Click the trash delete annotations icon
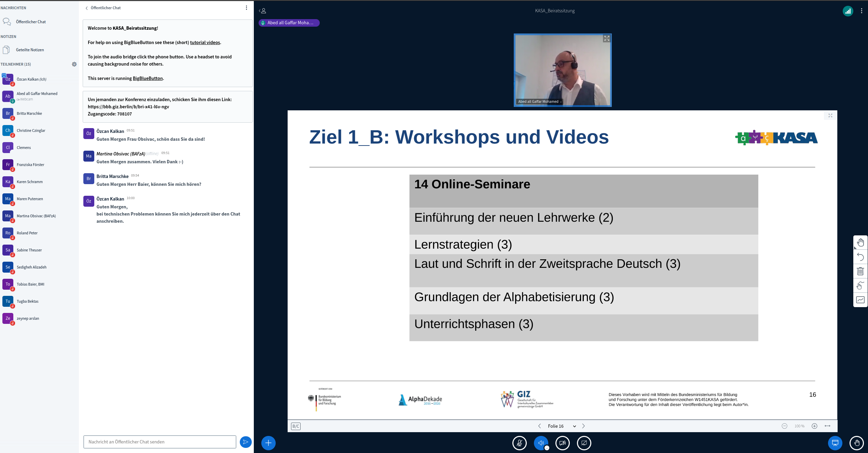The width and height of the screenshot is (868, 453). pyautogui.click(x=860, y=271)
